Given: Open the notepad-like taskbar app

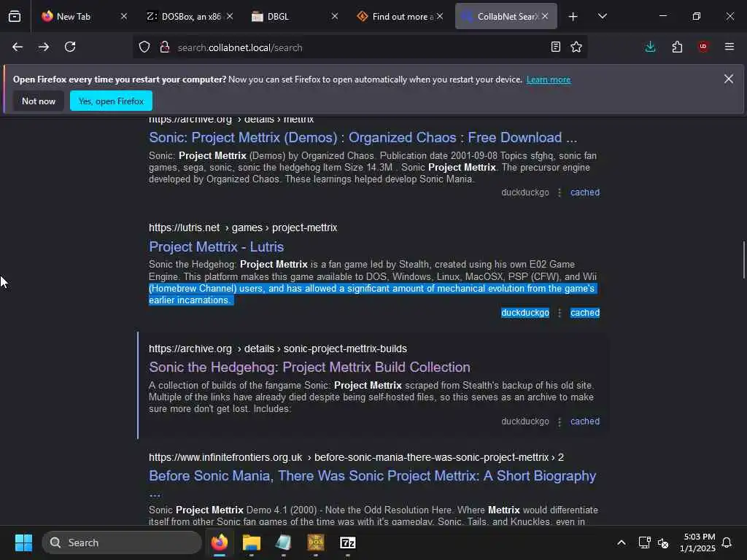Looking at the screenshot, I should coord(284,542).
